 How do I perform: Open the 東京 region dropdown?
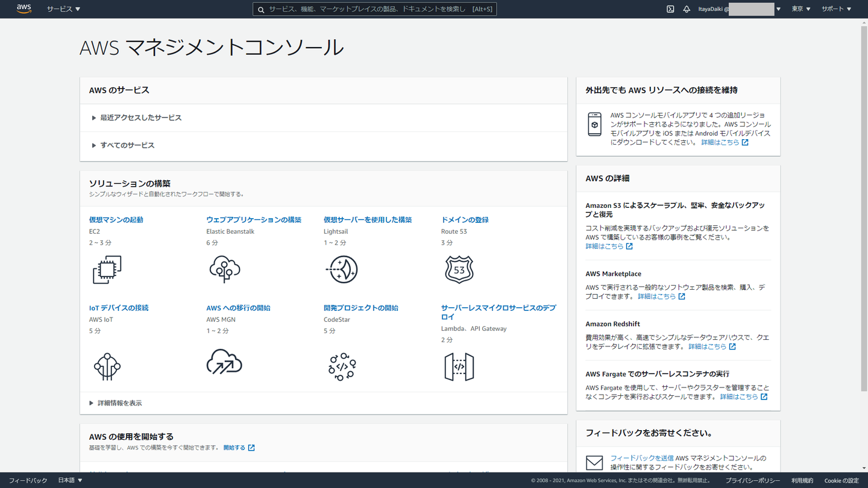[x=800, y=9]
